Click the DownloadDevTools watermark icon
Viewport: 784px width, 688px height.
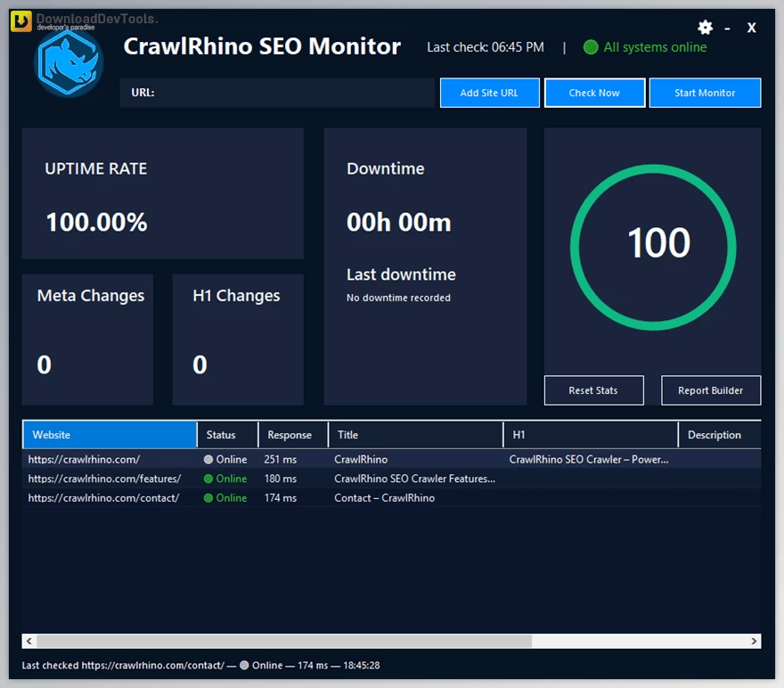(x=21, y=21)
